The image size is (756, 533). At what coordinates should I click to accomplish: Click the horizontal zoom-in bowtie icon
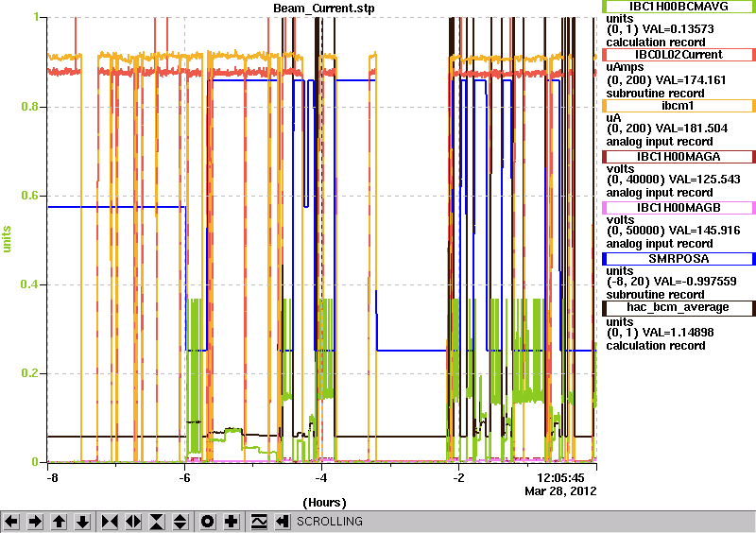[x=110, y=522]
